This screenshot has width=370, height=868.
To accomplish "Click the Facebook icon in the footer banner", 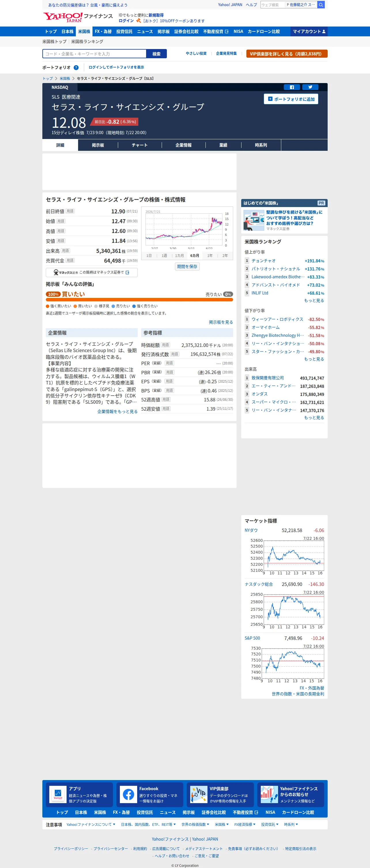I will [128, 794].
